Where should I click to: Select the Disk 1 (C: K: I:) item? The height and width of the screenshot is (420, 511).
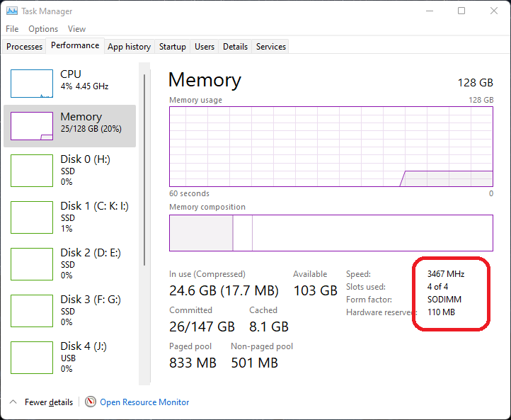(94, 217)
